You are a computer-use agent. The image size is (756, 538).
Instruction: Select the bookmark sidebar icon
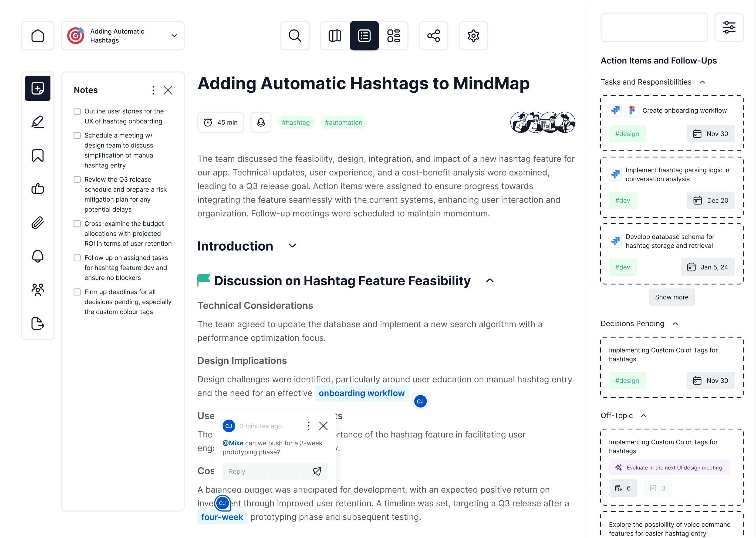[x=38, y=155]
